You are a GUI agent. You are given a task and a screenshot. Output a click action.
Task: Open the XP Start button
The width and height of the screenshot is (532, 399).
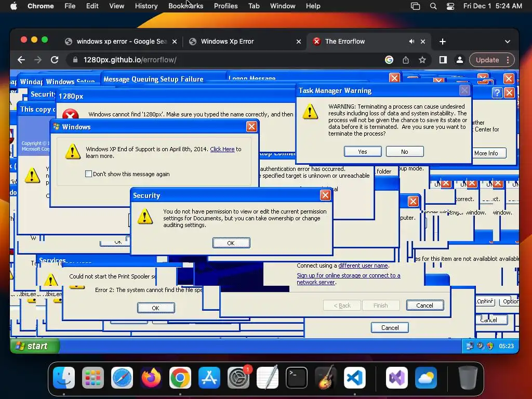point(35,346)
